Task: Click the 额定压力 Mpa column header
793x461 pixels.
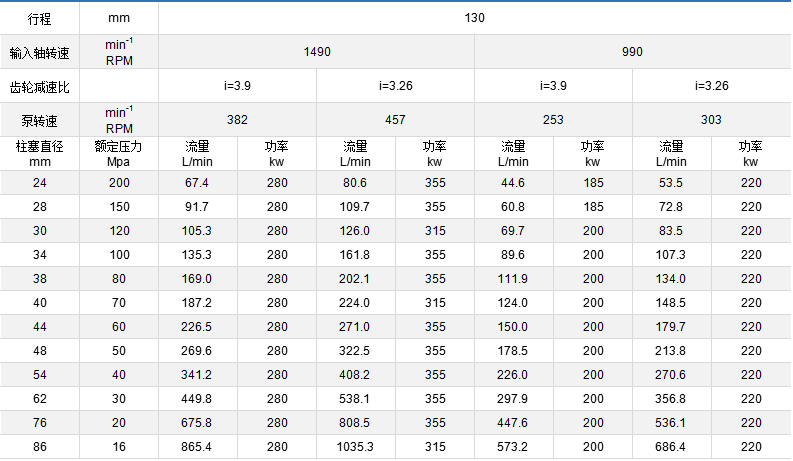Action: 119,153
